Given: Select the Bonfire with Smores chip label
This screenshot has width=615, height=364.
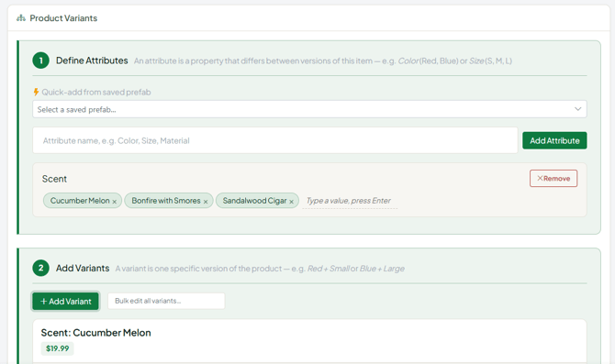Looking at the screenshot, I should click(166, 201).
